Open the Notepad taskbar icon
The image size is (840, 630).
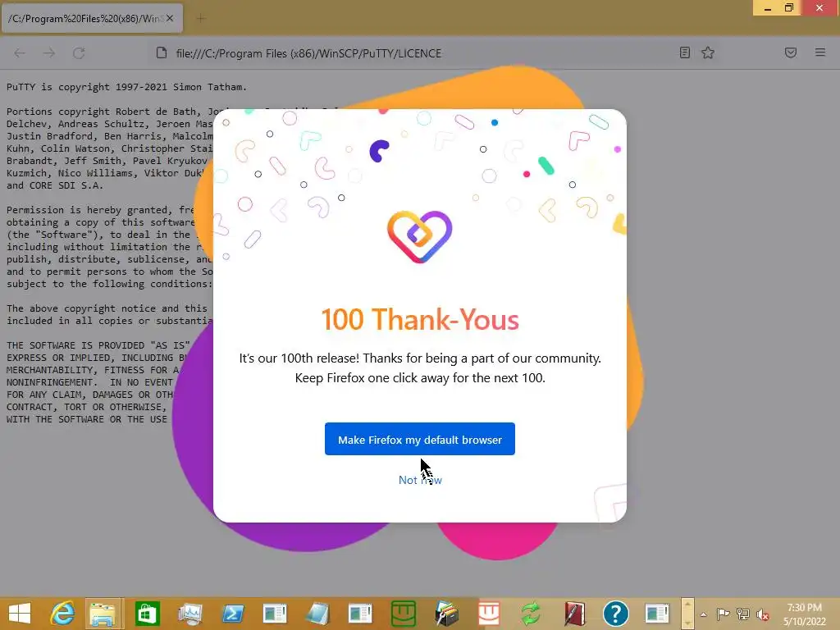(x=318, y=614)
